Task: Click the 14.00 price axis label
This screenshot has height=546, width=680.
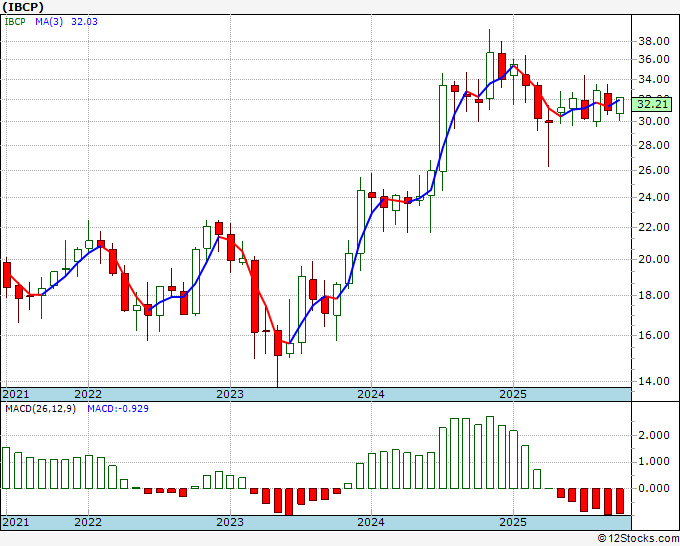Action: 652,381
